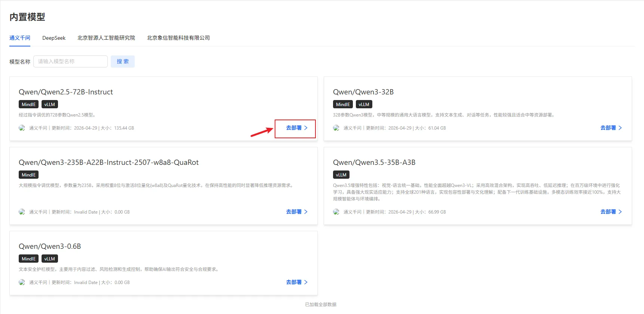Click the 经过指令调优的72B参数Qwen2.5模型 description

[58, 115]
